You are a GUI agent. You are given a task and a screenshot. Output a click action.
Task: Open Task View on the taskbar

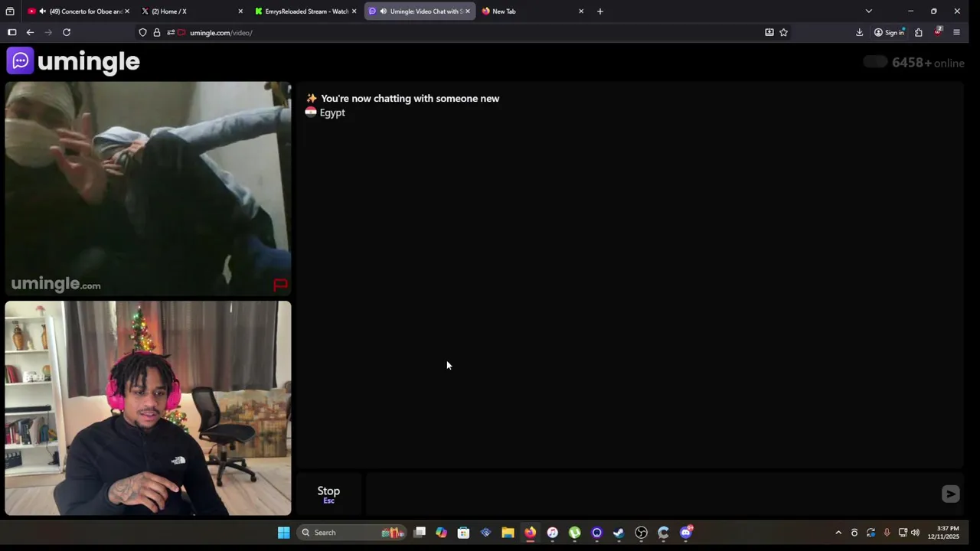click(x=420, y=533)
